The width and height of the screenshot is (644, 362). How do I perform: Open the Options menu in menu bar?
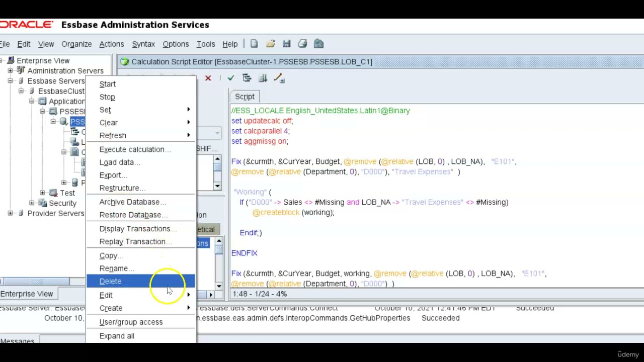(176, 44)
